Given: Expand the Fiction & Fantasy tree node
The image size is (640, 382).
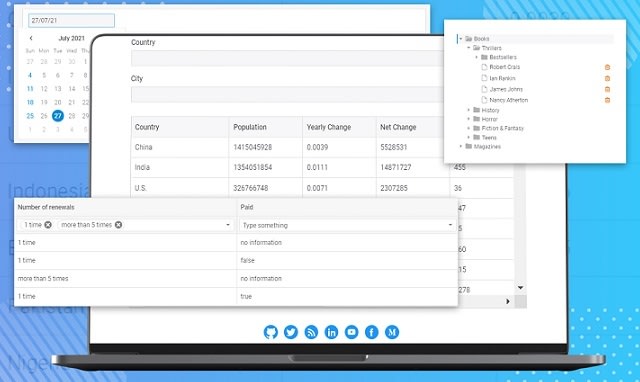Looking at the screenshot, I should [469, 128].
